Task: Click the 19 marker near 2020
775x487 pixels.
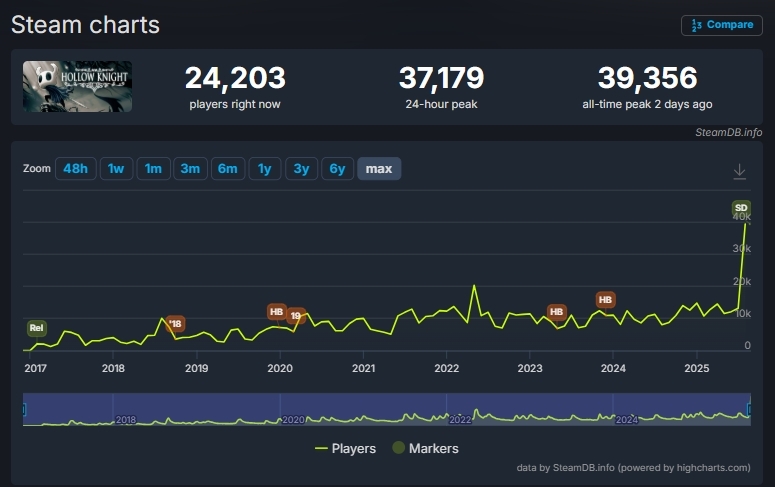Action: point(295,316)
